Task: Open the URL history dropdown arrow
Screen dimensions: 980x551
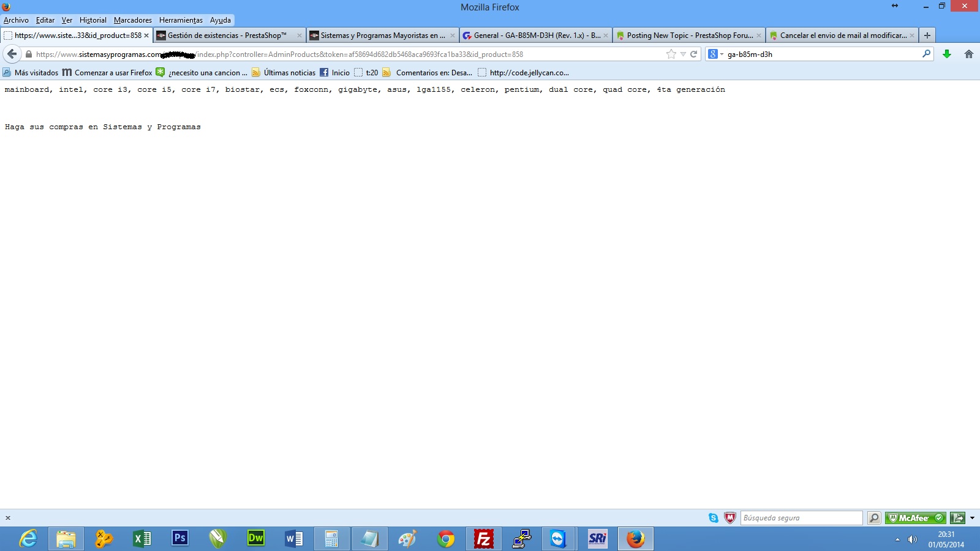Action: [683, 54]
